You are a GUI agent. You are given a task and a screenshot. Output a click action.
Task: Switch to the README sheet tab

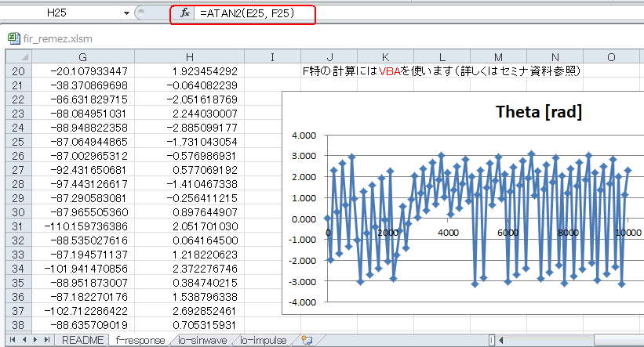tap(82, 340)
